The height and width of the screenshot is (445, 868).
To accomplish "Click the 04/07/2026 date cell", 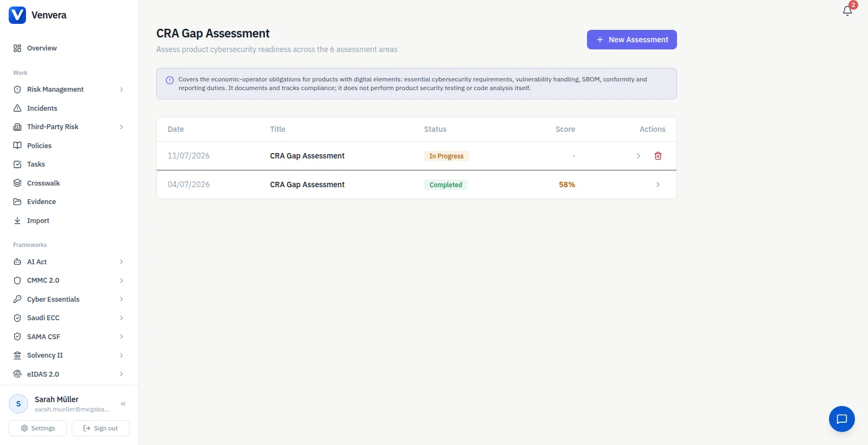I will [x=189, y=185].
